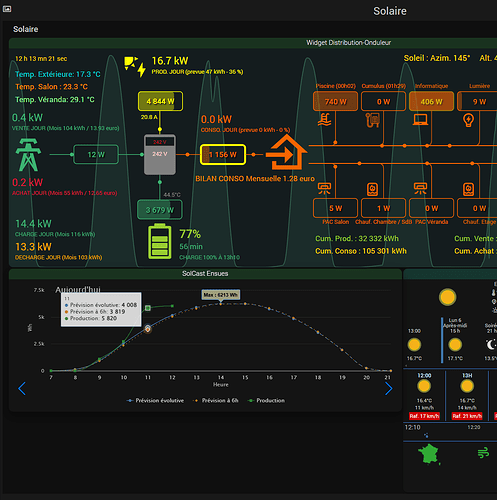The height and width of the screenshot is (500, 497).
Task: Toggle Prévision à 6h legend series
Action: [x=216, y=400]
